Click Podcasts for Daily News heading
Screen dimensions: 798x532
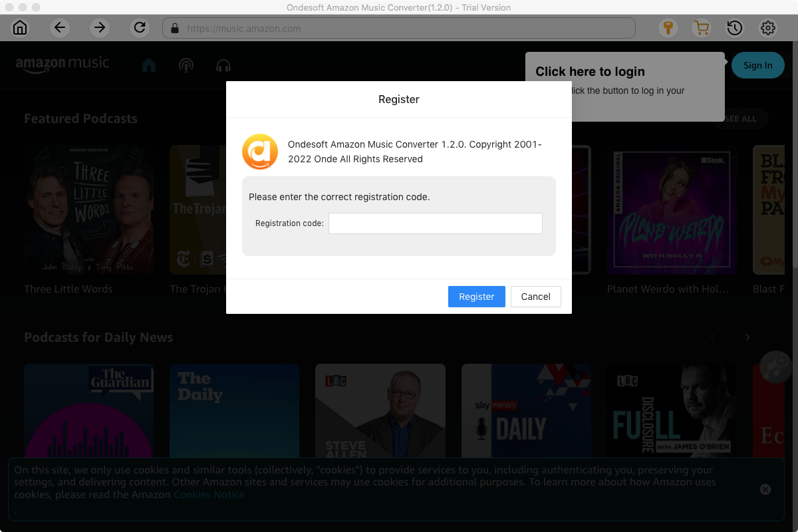98,337
